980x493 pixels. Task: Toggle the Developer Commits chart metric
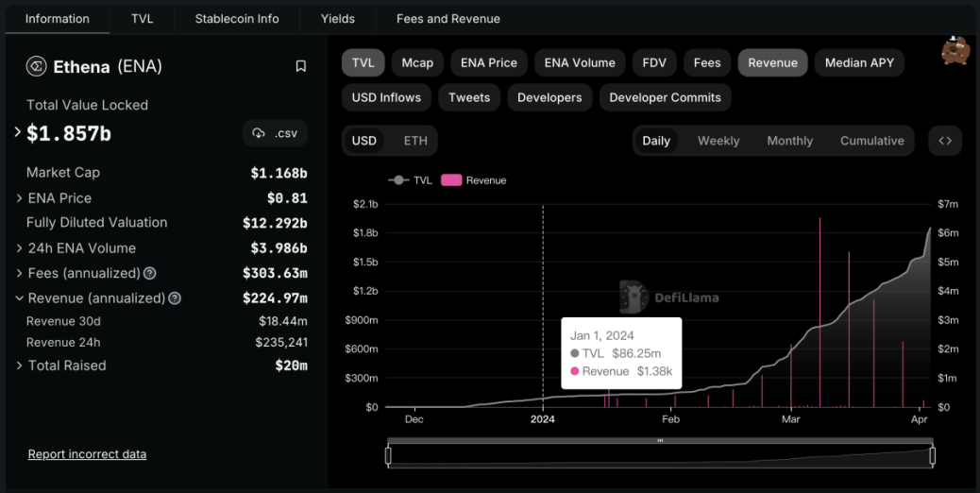tap(665, 97)
